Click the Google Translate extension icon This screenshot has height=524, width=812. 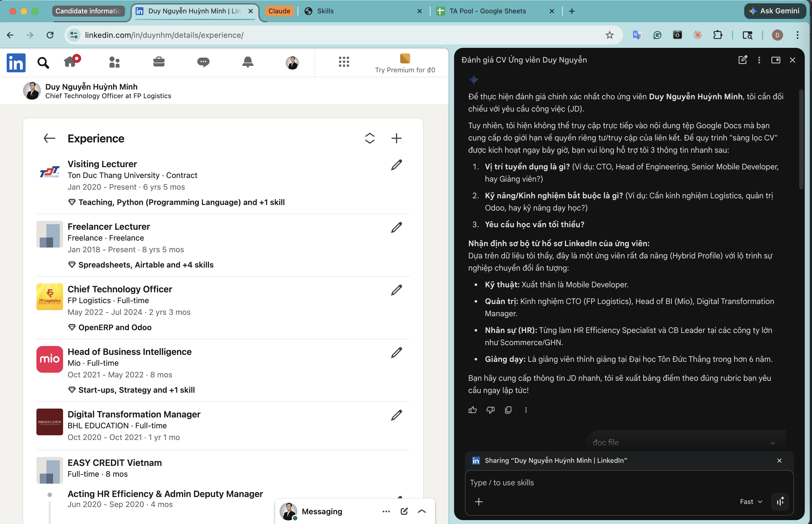tap(637, 35)
